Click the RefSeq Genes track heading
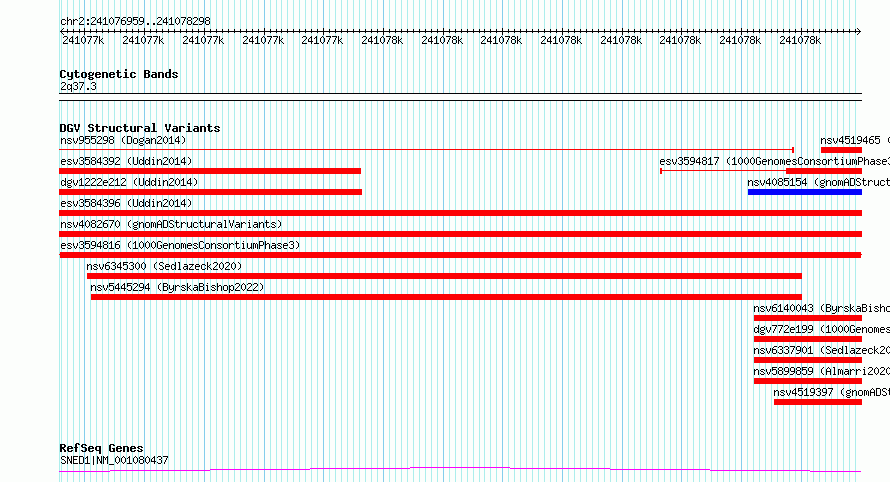 pyautogui.click(x=101, y=448)
